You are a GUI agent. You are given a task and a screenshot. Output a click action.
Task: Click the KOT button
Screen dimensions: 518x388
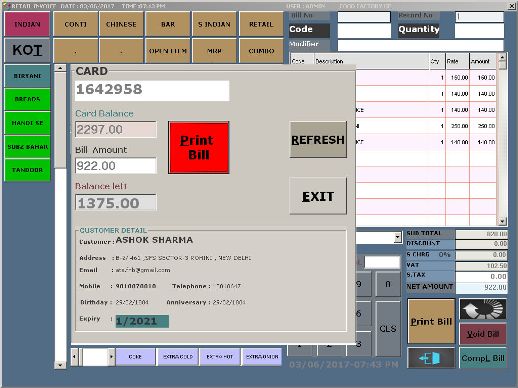click(27, 50)
